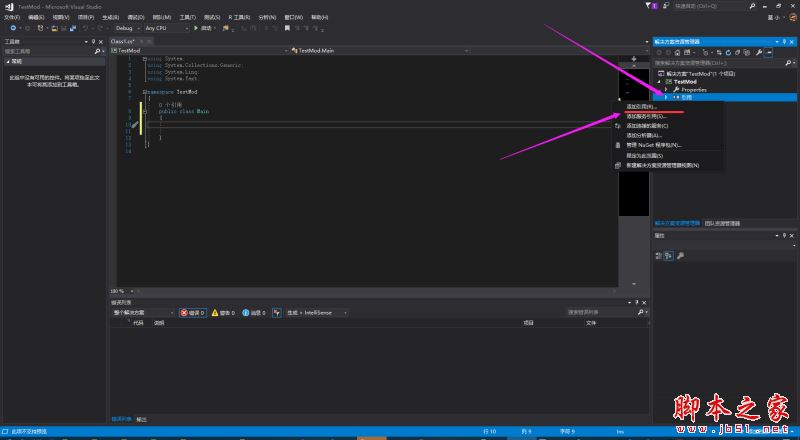
Task: Select 添加引用(R)... in the context menu
Action: pos(640,106)
